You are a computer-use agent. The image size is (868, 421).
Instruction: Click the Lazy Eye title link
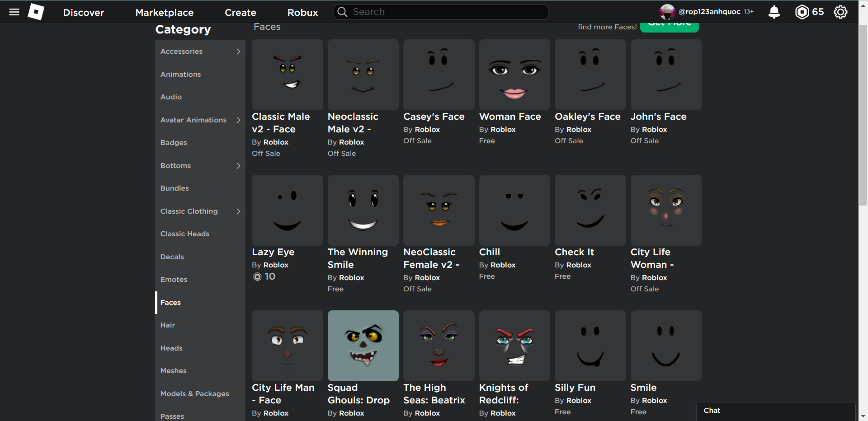coord(273,252)
